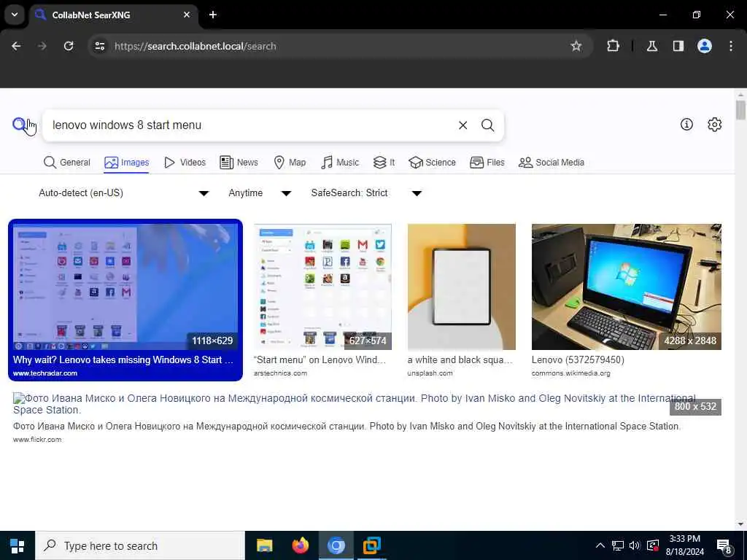Open SearXNG preferences gear
The width and height of the screenshot is (747, 560).
[x=714, y=124]
